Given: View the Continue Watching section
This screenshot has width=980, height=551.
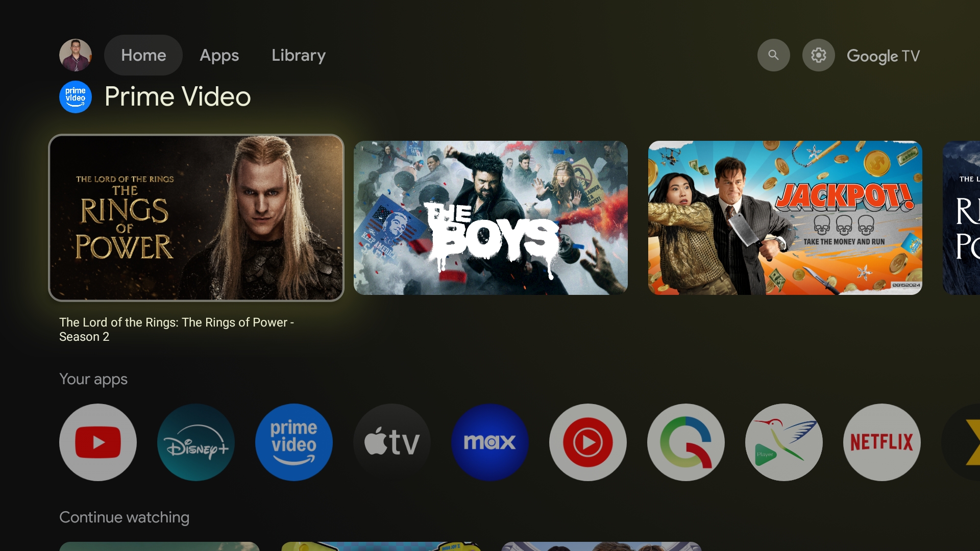Looking at the screenshot, I should click(x=125, y=517).
